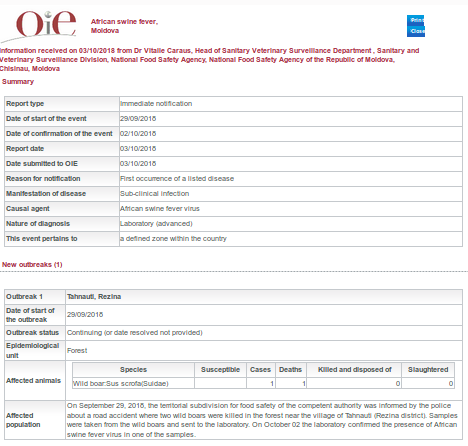Click the Killed and disposed of 0 cell

pyautogui.click(x=354, y=384)
